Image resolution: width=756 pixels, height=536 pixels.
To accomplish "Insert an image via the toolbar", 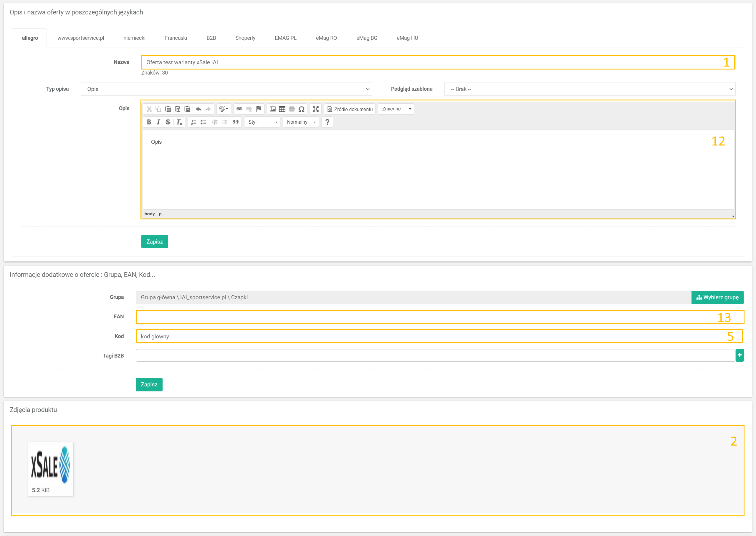I will click(x=273, y=109).
